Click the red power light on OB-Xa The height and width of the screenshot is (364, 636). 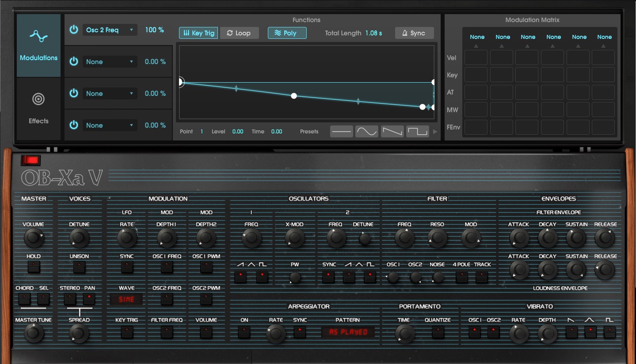pos(30,160)
